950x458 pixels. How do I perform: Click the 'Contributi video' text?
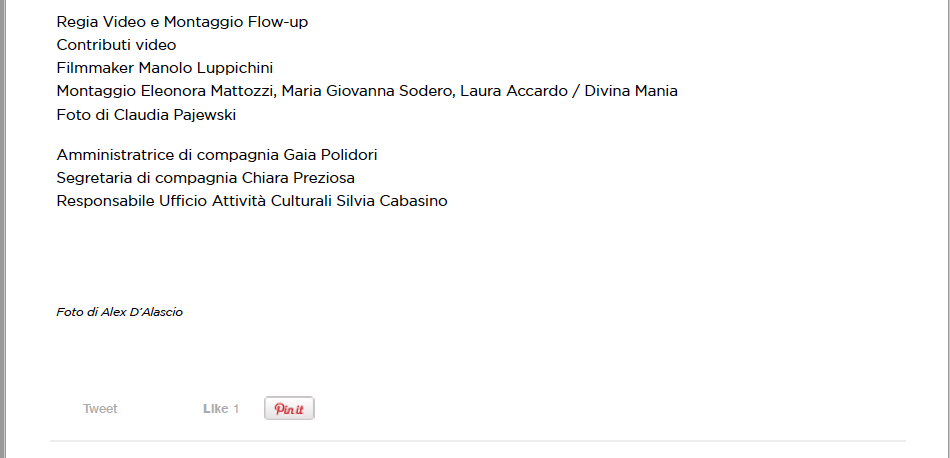point(116,45)
